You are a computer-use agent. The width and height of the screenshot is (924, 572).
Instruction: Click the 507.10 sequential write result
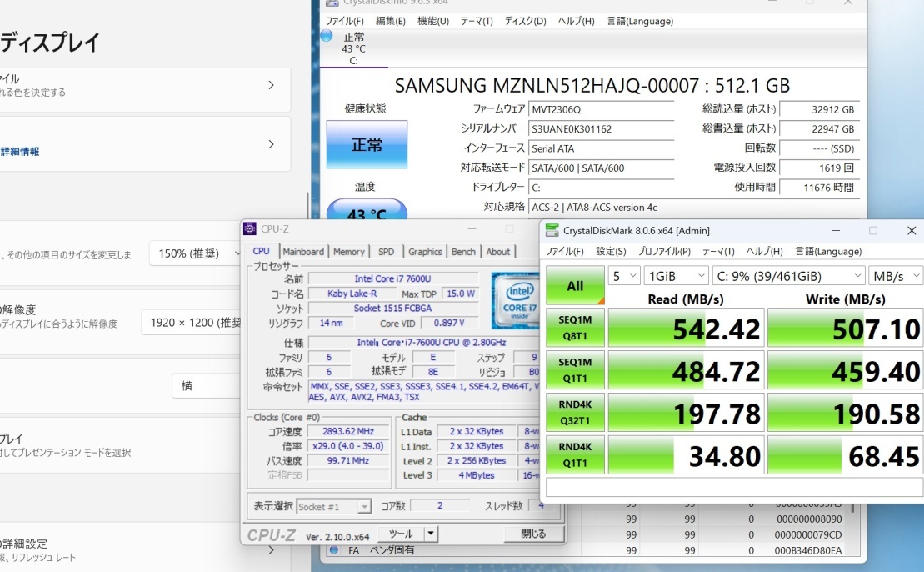pos(846,329)
